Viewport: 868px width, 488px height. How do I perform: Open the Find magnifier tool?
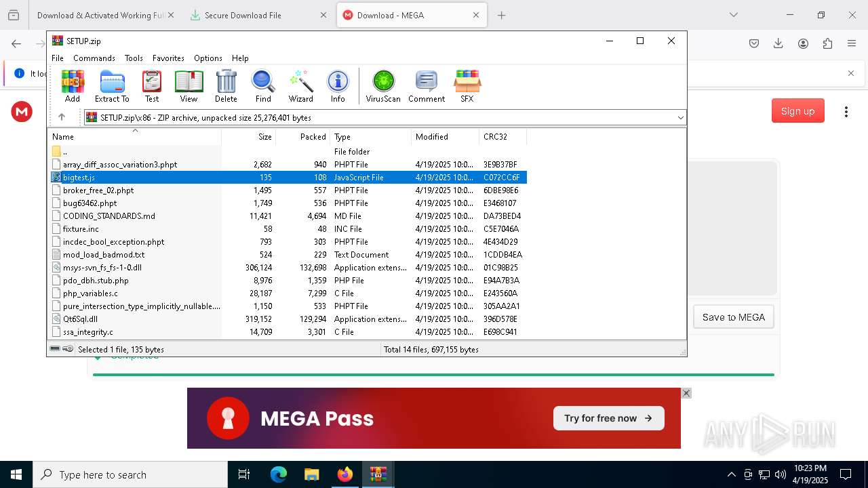click(x=263, y=86)
